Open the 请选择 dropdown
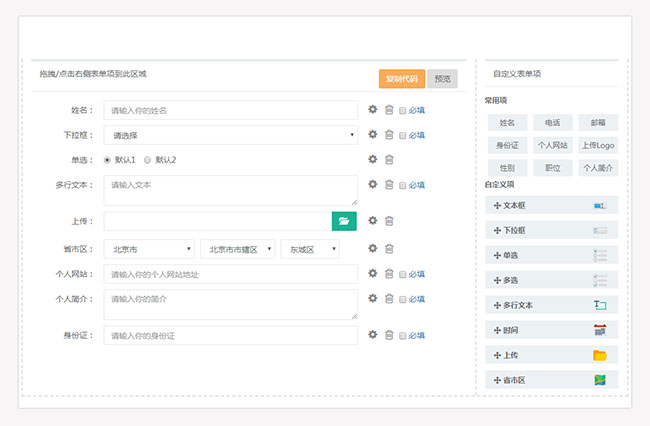Image resolution: width=650 pixels, height=426 pixels. [230, 135]
